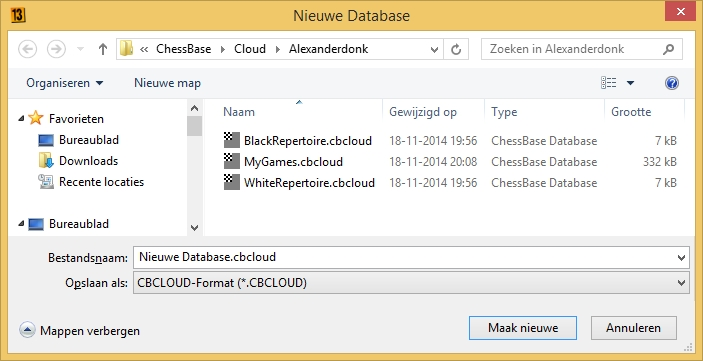Cancel with the Annuleren button
703x361 pixels.
[x=634, y=328]
